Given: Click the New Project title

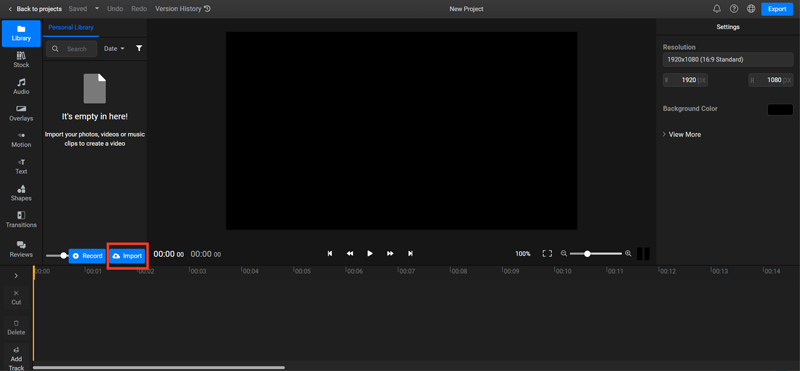Looking at the screenshot, I should 466,9.
